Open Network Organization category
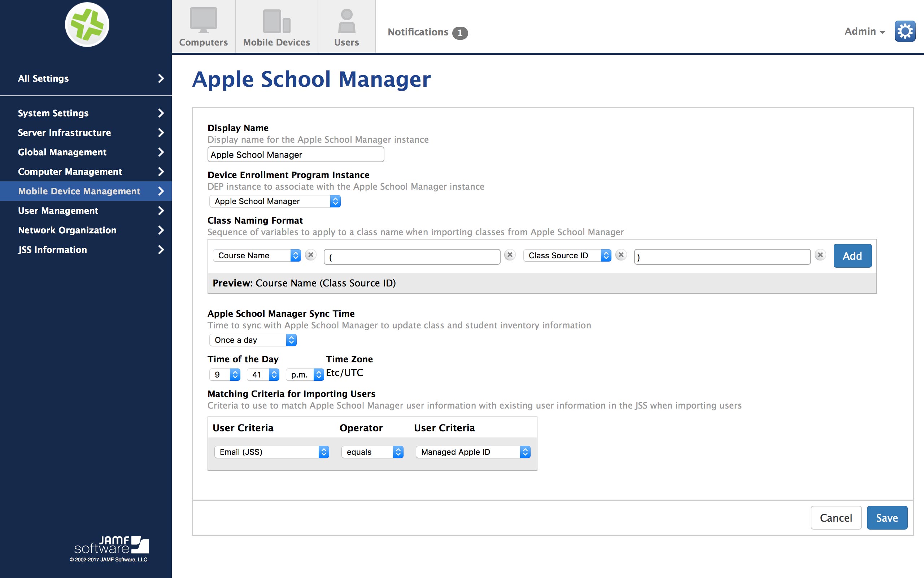This screenshot has height=578, width=924. tap(86, 230)
